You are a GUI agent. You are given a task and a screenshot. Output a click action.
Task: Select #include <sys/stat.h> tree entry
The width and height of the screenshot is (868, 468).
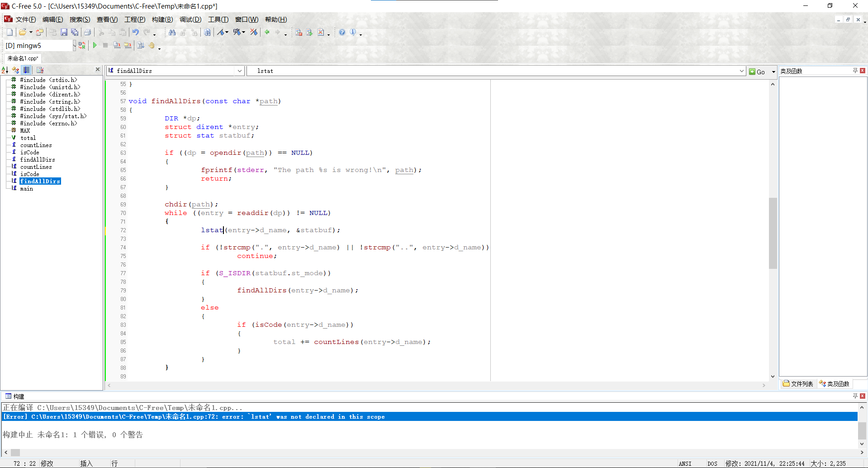coord(53,116)
